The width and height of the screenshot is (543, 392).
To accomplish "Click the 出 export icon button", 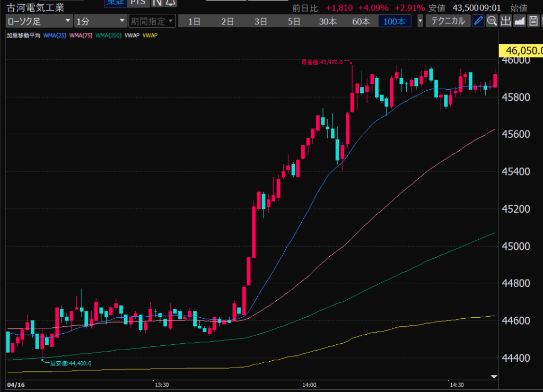I will (505, 21).
